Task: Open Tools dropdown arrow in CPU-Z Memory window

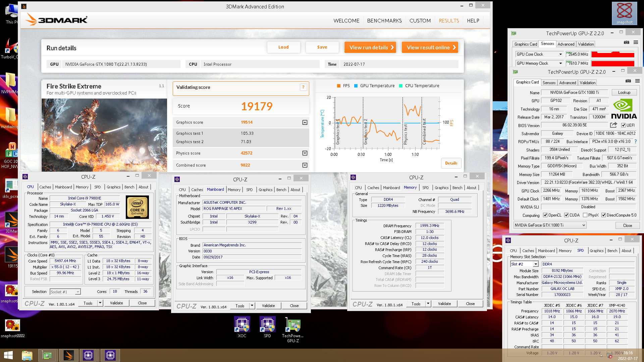Action: 428,304
